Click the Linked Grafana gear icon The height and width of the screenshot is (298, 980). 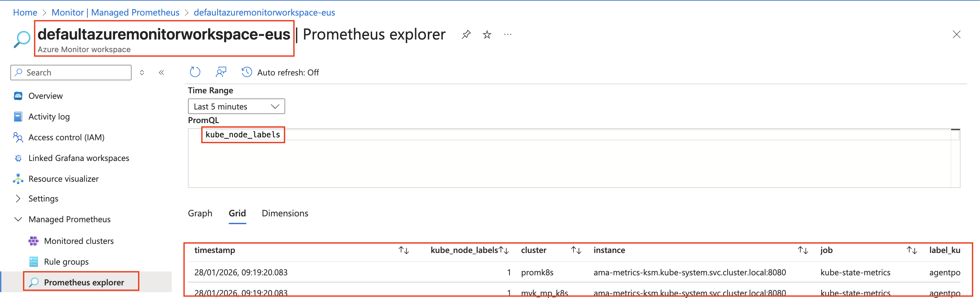pyautogui.click(x=18, y=158)
